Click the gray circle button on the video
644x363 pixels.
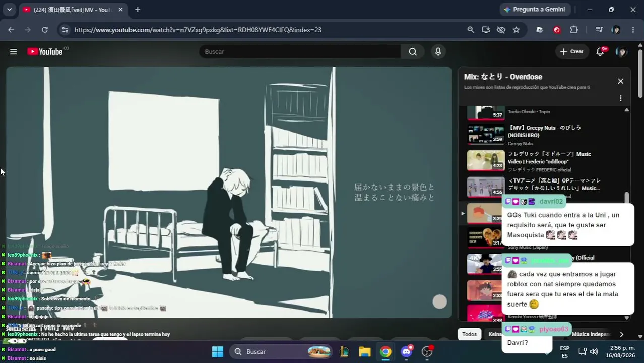click(x=440, y=301)
